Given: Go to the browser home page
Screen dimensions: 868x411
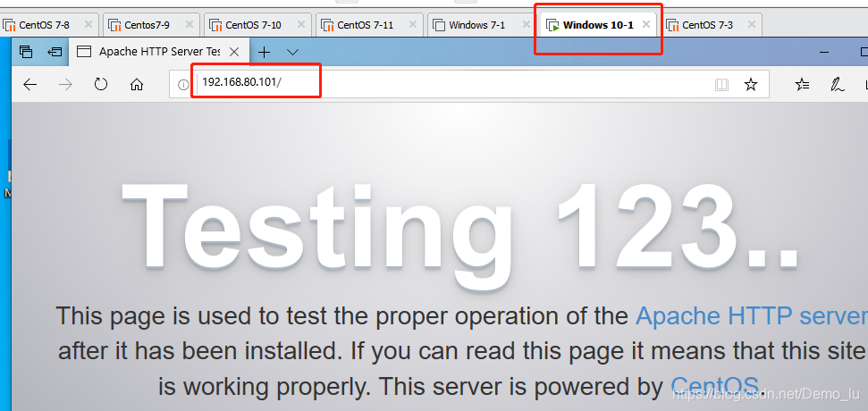Looking at the screenshot, I should [136, 85].
